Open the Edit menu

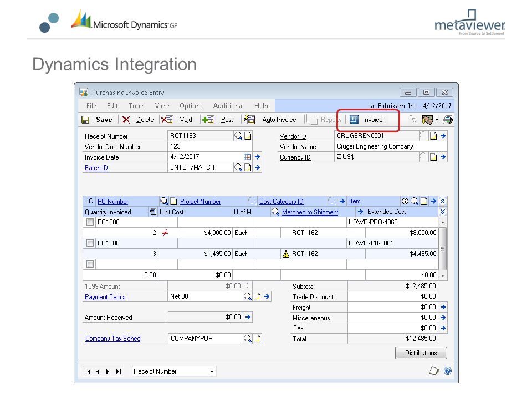tap(112, 106)
